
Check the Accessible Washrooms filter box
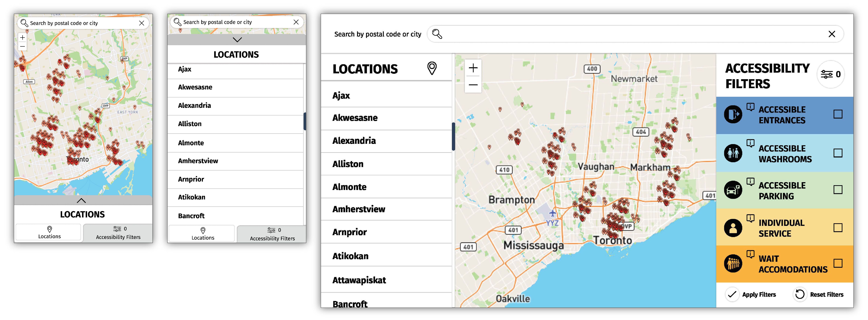(x=838, y=153)
